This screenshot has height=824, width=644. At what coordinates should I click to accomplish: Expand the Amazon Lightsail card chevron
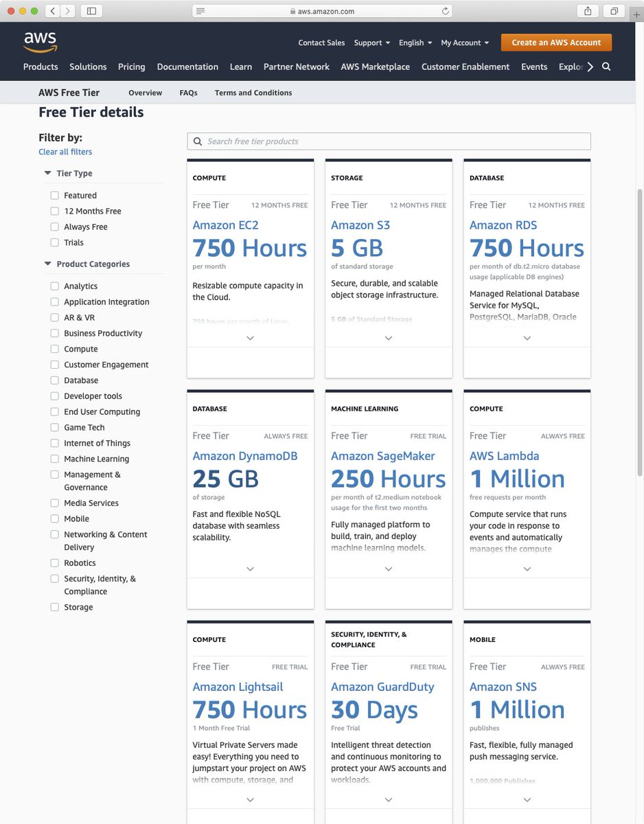coord(251,799)
